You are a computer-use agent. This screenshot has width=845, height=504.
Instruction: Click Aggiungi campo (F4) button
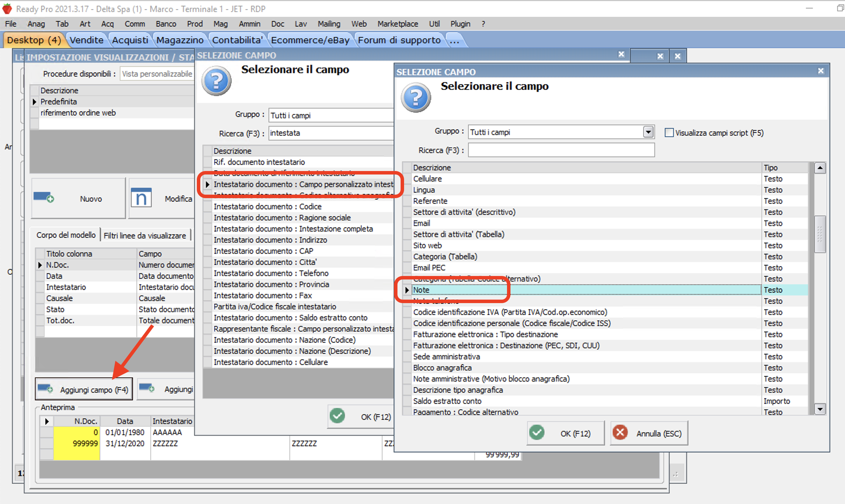(x=84, y=389)
